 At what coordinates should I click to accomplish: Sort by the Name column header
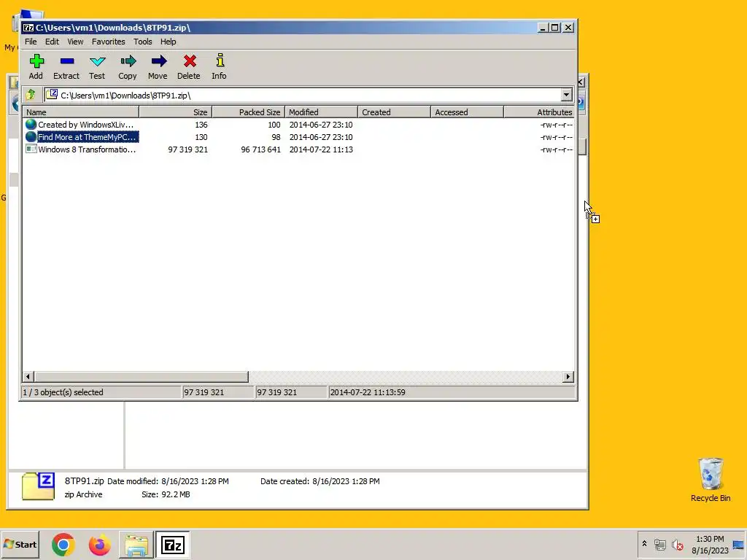tap(80, 112)
